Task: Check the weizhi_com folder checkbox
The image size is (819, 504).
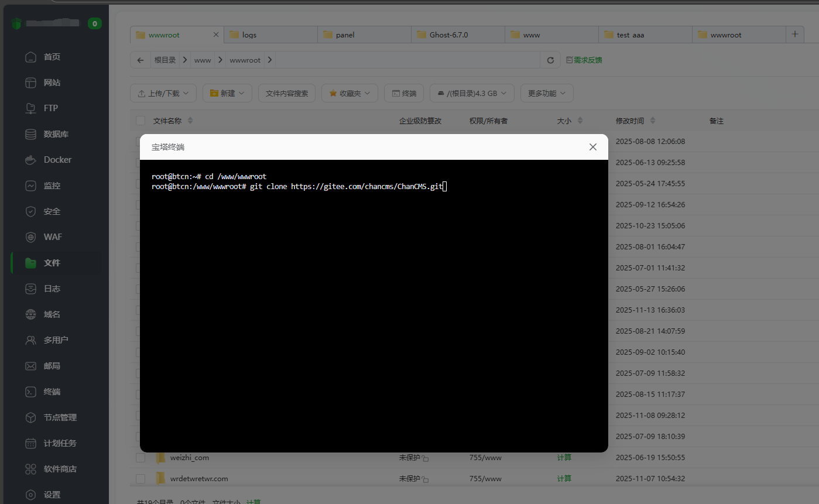Action: 141,458
